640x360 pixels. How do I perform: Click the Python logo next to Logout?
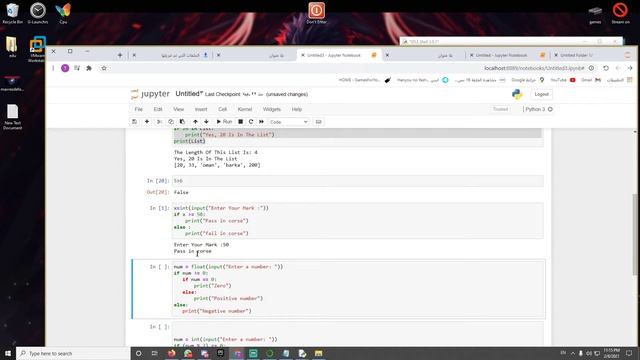[x=517, y=94]
